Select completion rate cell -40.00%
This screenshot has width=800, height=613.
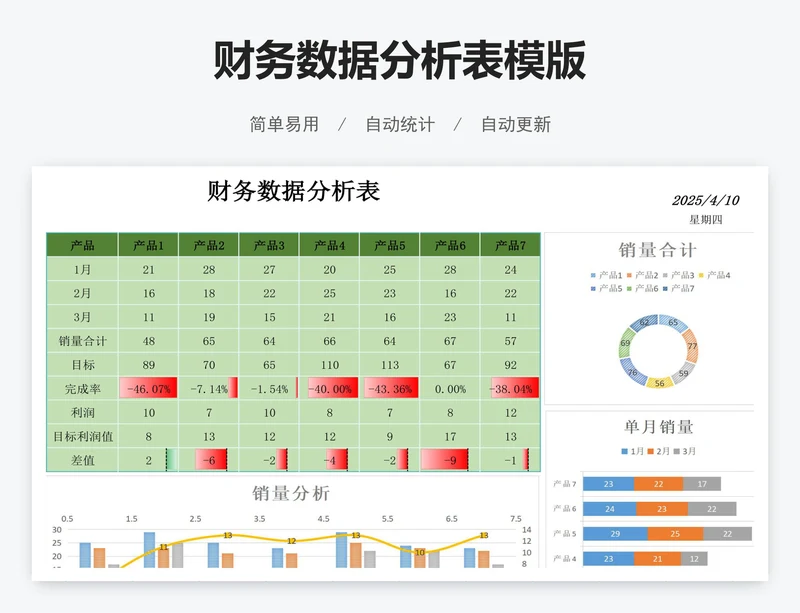point(329,389)
